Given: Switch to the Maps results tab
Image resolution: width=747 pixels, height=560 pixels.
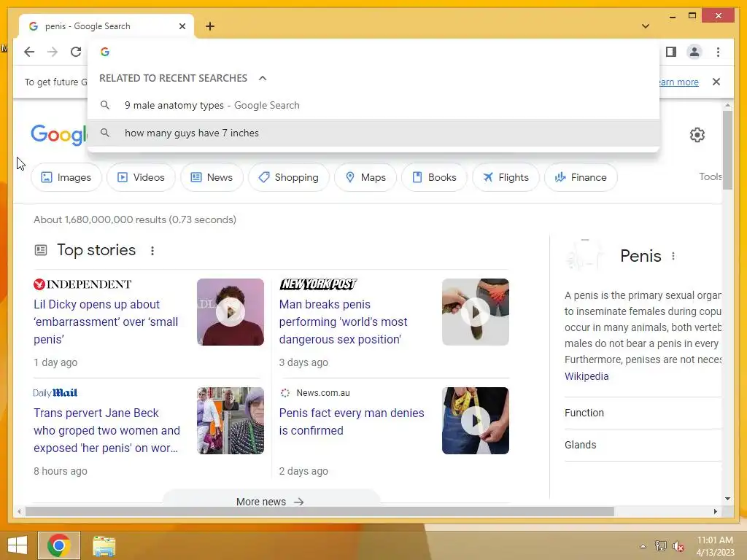Looking at the screenshot, I should pyautogui.click(x=365, y=177).
